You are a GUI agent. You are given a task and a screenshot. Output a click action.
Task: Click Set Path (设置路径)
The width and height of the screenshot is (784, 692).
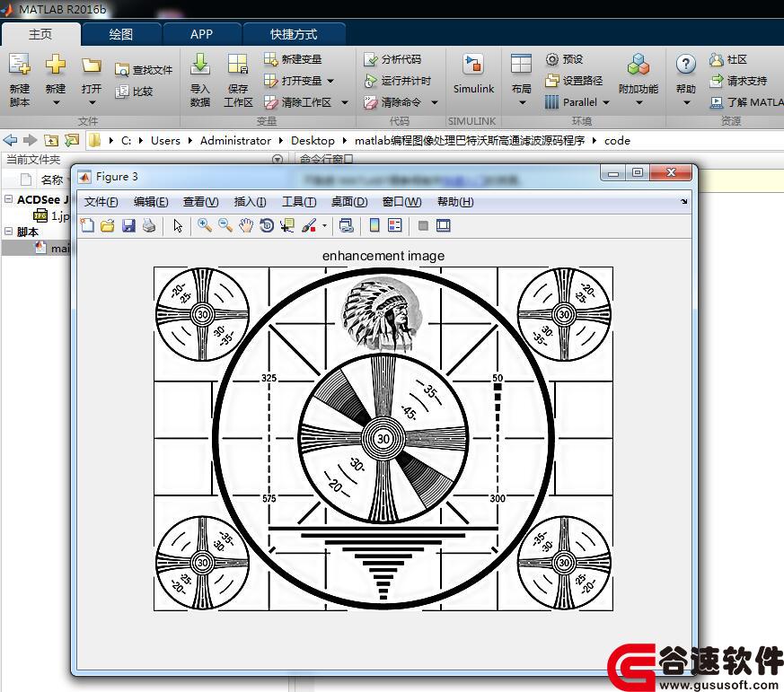(x=574, y=81)
